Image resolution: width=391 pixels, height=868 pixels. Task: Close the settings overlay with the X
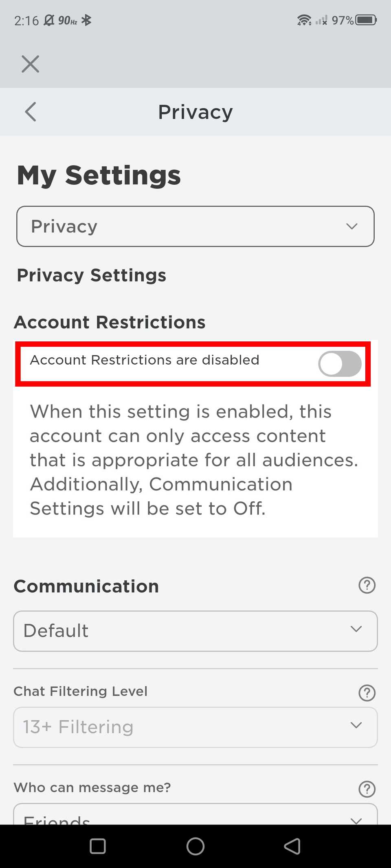coord(30,64)
